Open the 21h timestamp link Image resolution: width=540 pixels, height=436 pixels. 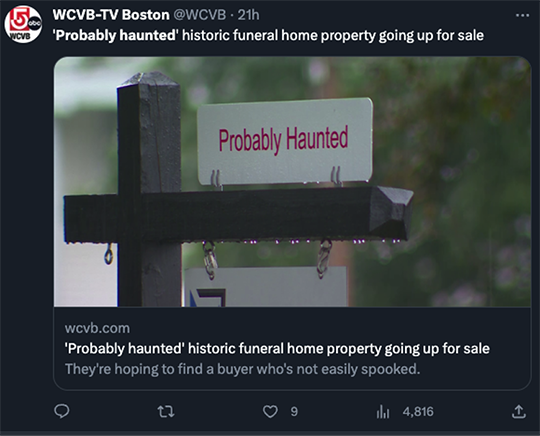tap(249, 15)
